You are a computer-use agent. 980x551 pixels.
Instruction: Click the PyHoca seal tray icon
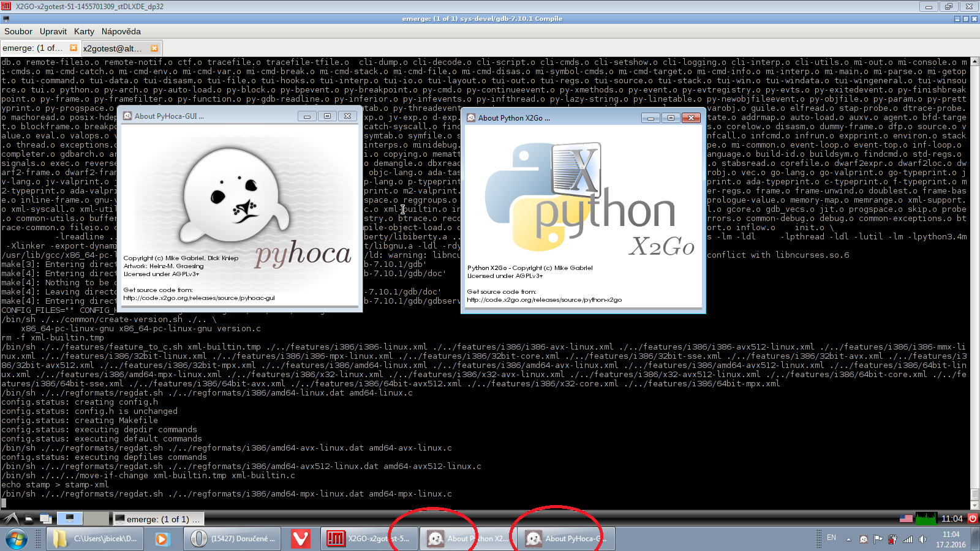coord(863,539)
